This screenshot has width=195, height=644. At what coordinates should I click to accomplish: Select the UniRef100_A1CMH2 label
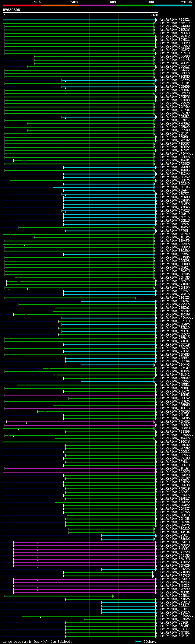coord(175,395)
